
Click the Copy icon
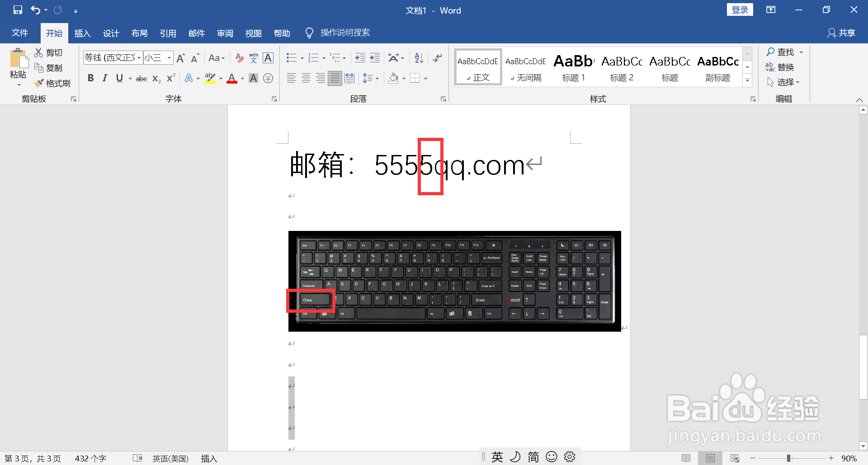click(39, 68)
